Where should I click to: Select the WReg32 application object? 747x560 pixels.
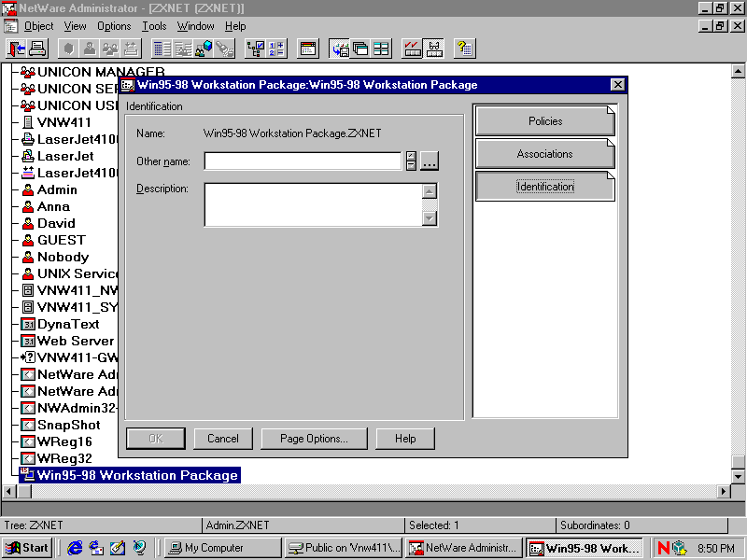57,458
